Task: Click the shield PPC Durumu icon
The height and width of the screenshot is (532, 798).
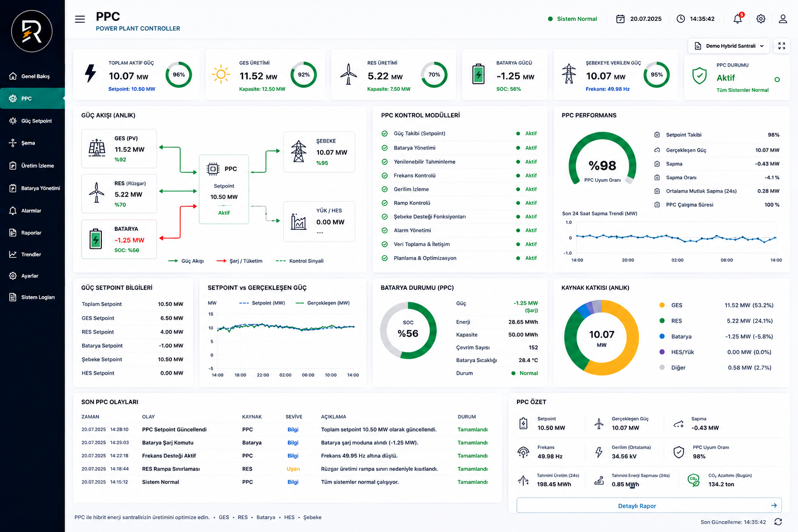Action: (x=700, y=75)
